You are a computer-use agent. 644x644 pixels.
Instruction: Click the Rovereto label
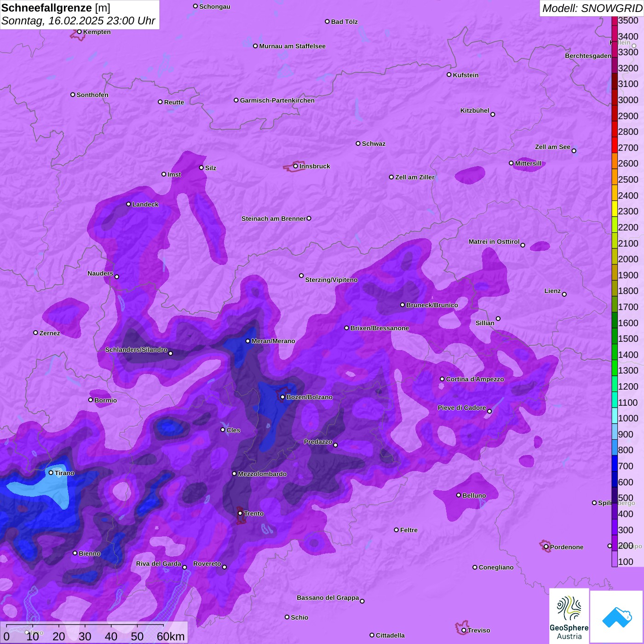[x=207, y=563]
